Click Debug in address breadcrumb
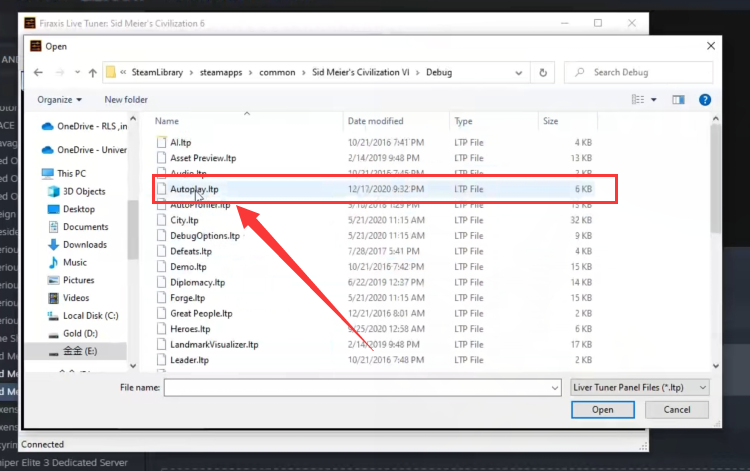Image resolution: width=750 pixels, height=471 pixels. [439, 73]
